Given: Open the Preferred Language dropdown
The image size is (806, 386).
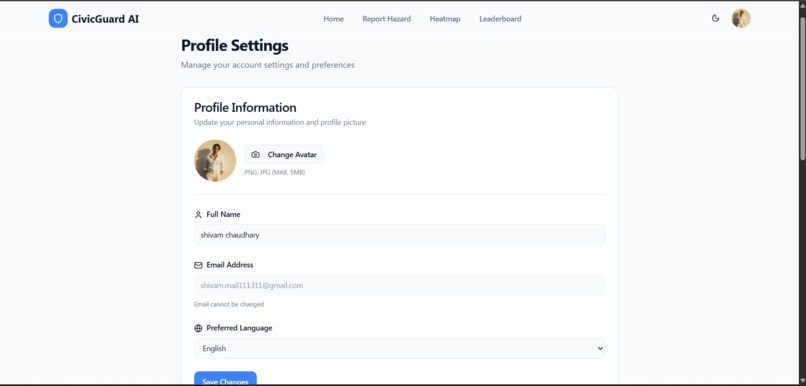Looking at the screenshot, I should tap(399, 348).
